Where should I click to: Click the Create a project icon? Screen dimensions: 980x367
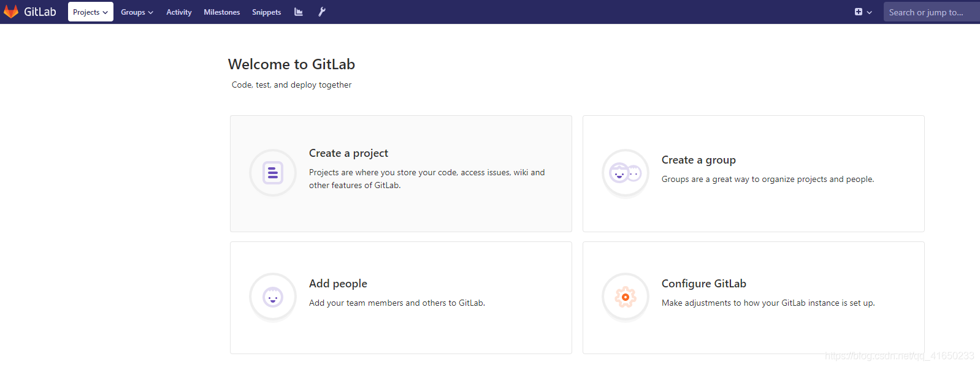[273, 173]
